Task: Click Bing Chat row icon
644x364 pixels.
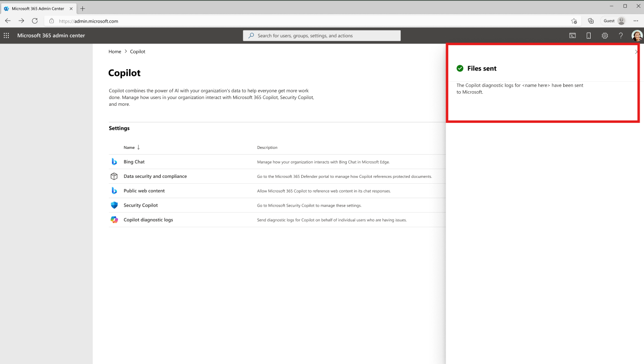Action: pos(114,162)
